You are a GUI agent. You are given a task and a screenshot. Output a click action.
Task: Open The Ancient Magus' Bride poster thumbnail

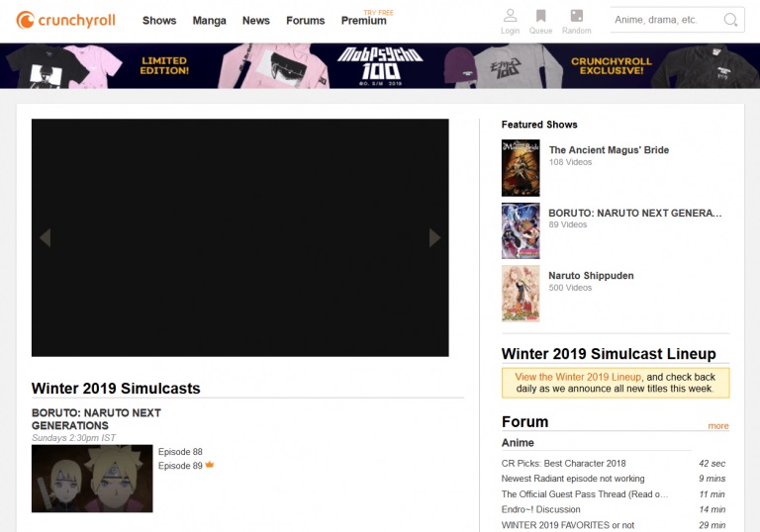point(521,168)
